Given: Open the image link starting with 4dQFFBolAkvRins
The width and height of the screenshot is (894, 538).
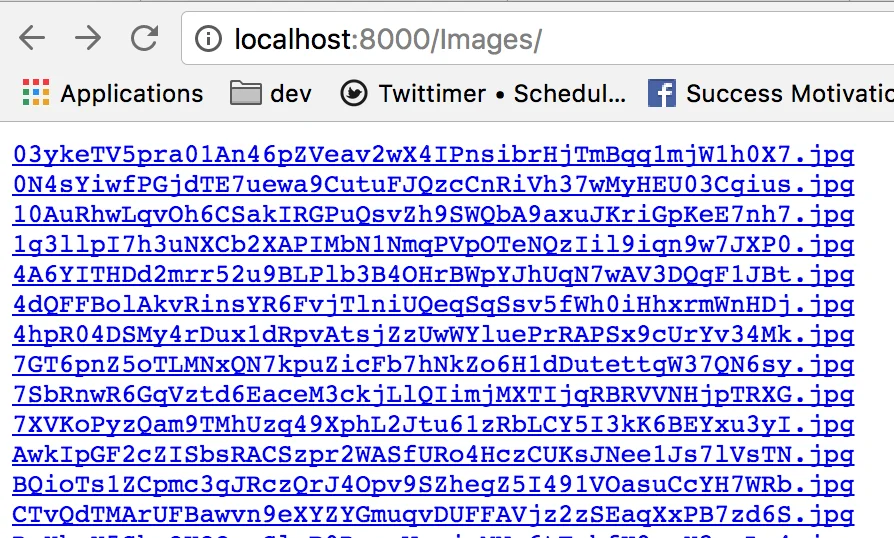Looking at the screenshot, I should (433, 305).
